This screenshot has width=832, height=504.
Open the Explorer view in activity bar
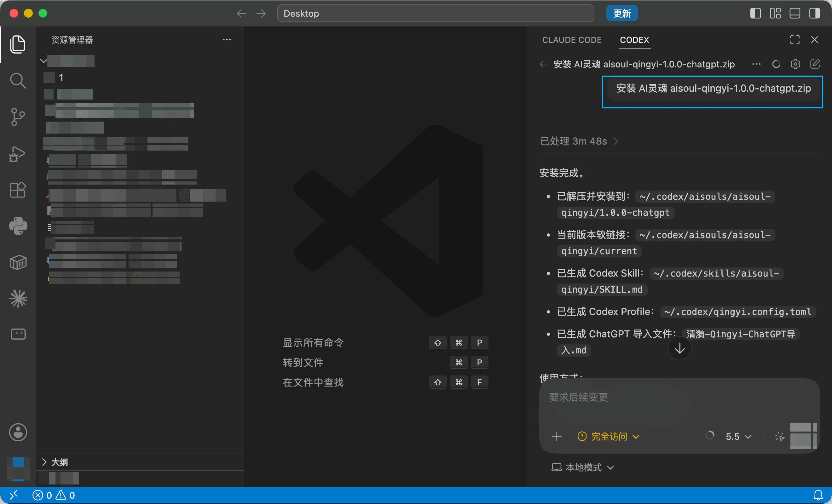click(18, 44)
